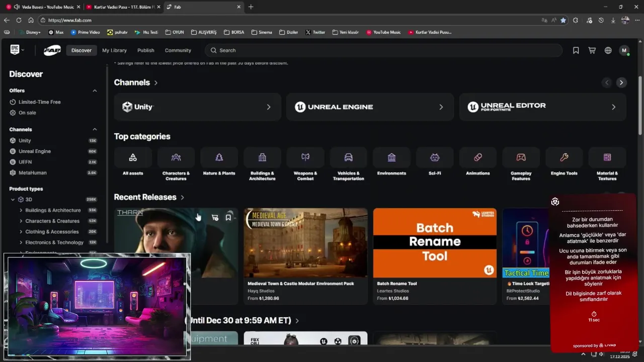Image resolution: width=644 pixels, height=362 pixels.
Task: Open My Library tab
Action: coord(114,50)
